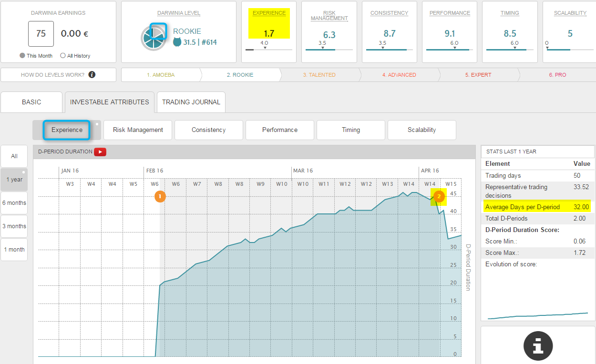Select the All History radio button

[x=63, y=56]
